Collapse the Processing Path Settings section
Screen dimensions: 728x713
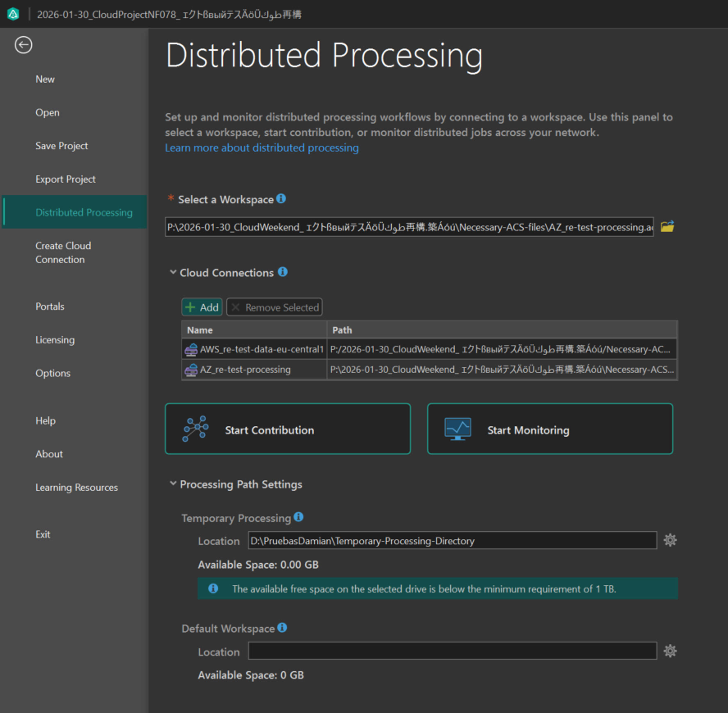[173, 484]
